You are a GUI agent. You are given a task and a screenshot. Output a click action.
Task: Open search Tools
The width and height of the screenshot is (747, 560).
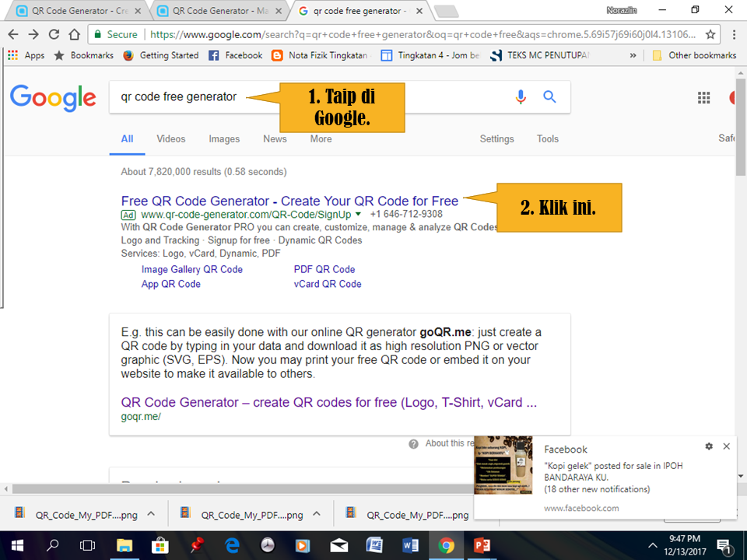[x=547, y=139]
